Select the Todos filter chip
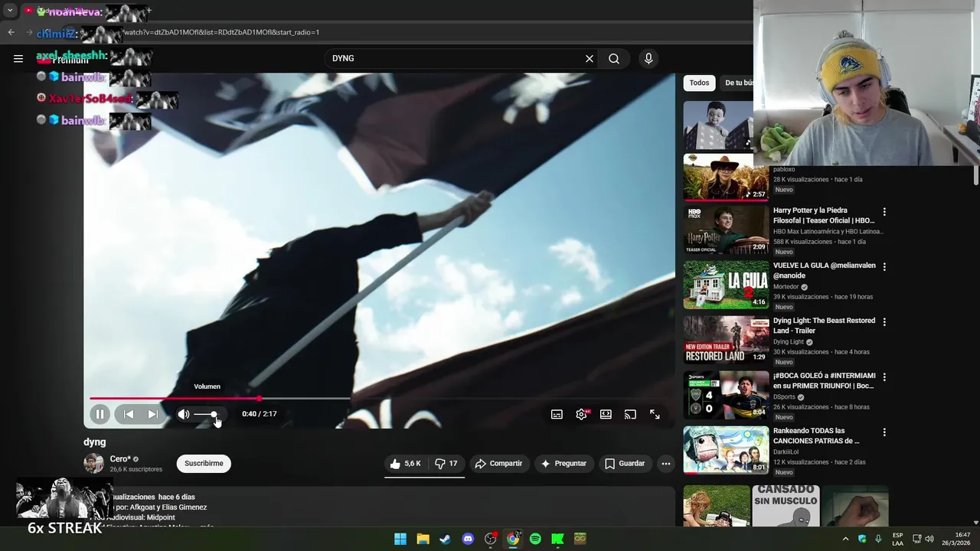The height and width of the screenshot is (551, 980). 699,83
